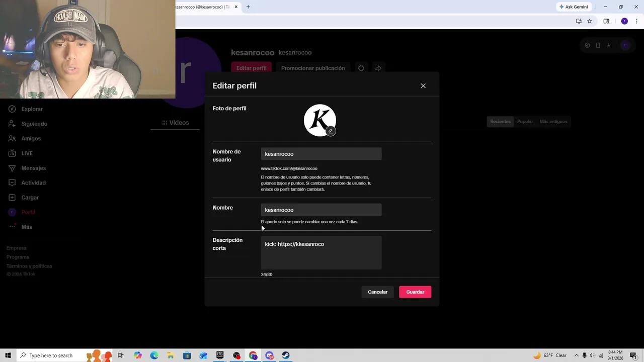Open the weather widget showing 63°F Clear
644x362 pixels.
(550, 355)
